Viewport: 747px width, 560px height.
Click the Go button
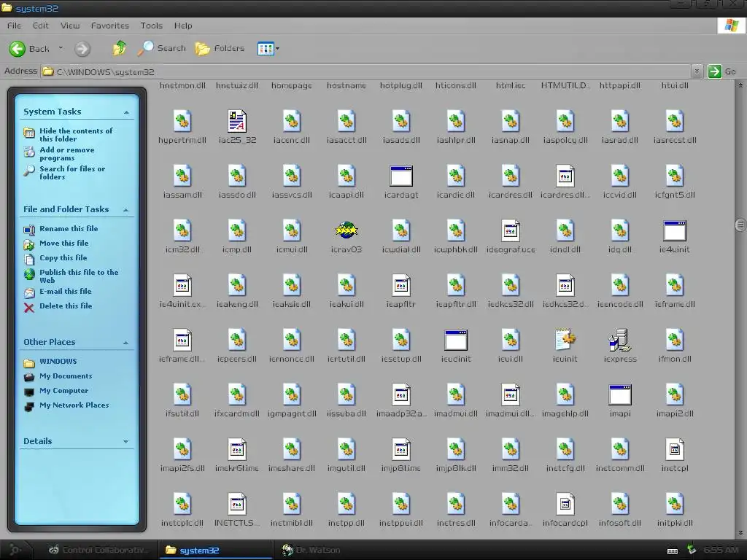point(723,71)
